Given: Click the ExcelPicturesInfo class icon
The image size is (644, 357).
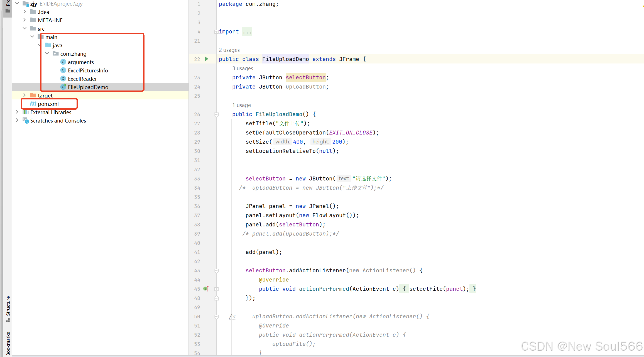Looking at the screenshot, I should click(x=63, y=70).
